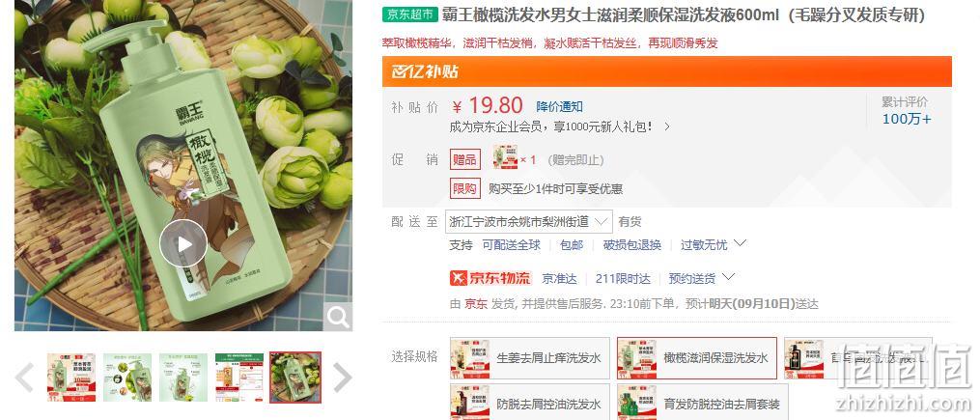
Task: Select 育发防脱控油去屑套装 option
Action: [x=703, y=405]
